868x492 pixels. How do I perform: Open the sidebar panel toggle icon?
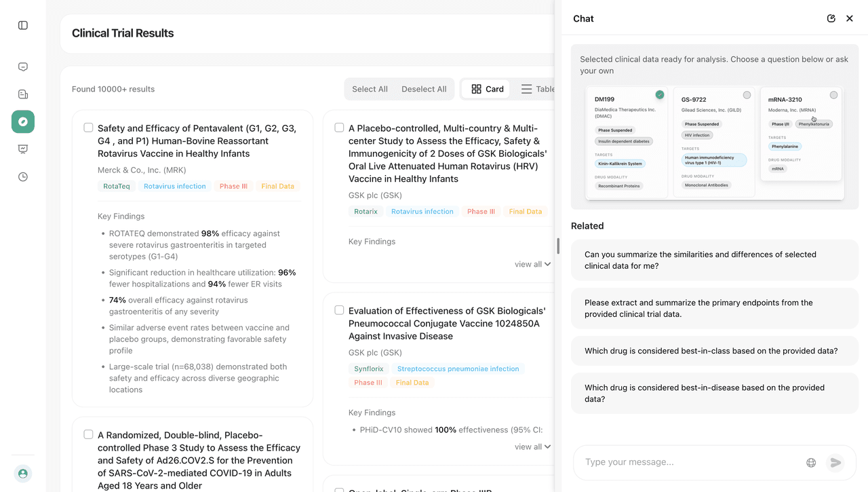(22, 24)
